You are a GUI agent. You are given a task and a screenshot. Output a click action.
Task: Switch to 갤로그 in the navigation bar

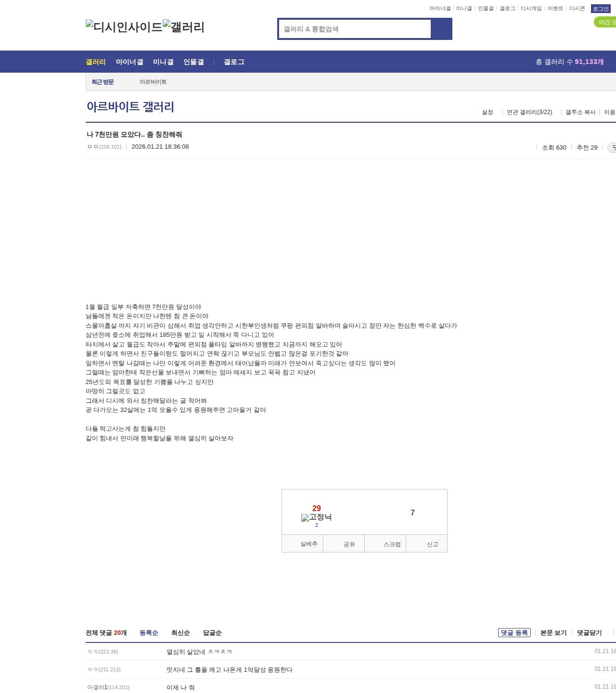point(234,62)
